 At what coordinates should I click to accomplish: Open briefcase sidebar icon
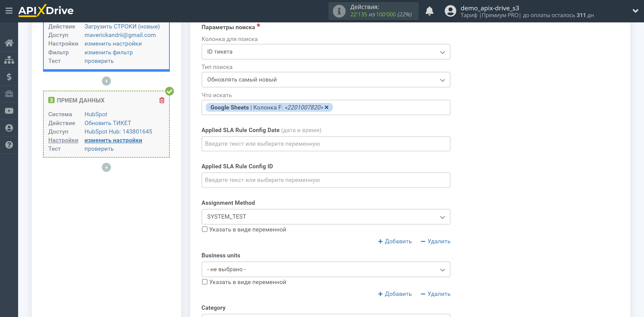(9, 94)
